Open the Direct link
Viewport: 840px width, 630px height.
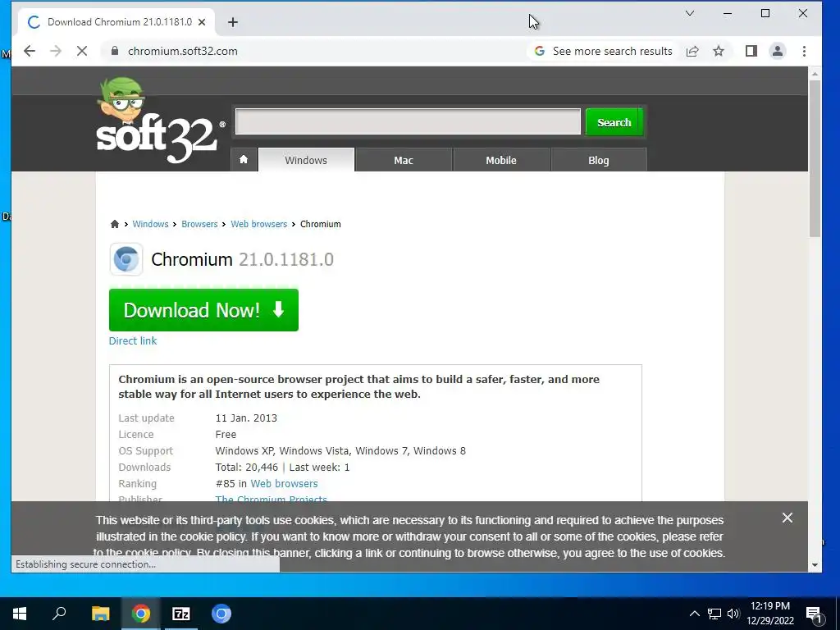click(x=133, y=340)
